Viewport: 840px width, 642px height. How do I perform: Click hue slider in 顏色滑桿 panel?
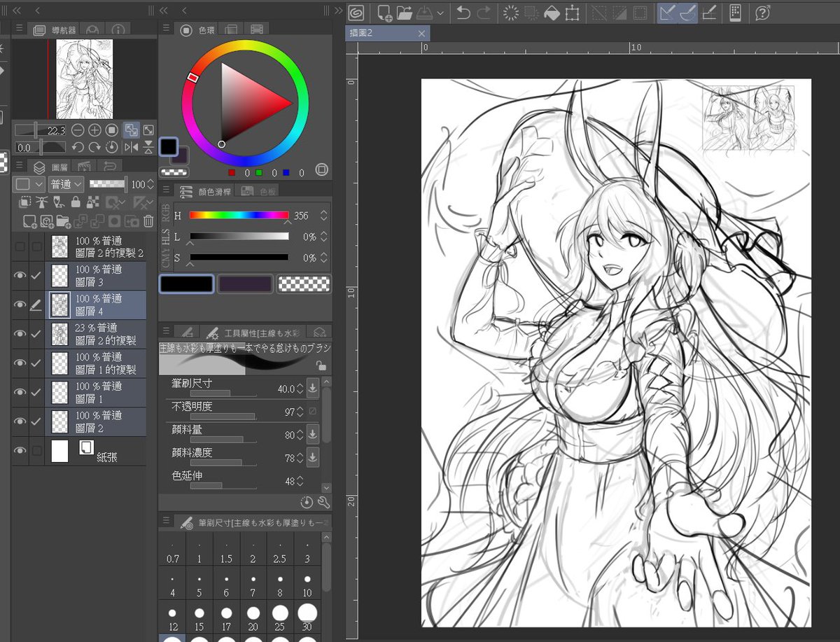[x=239, y=216]
